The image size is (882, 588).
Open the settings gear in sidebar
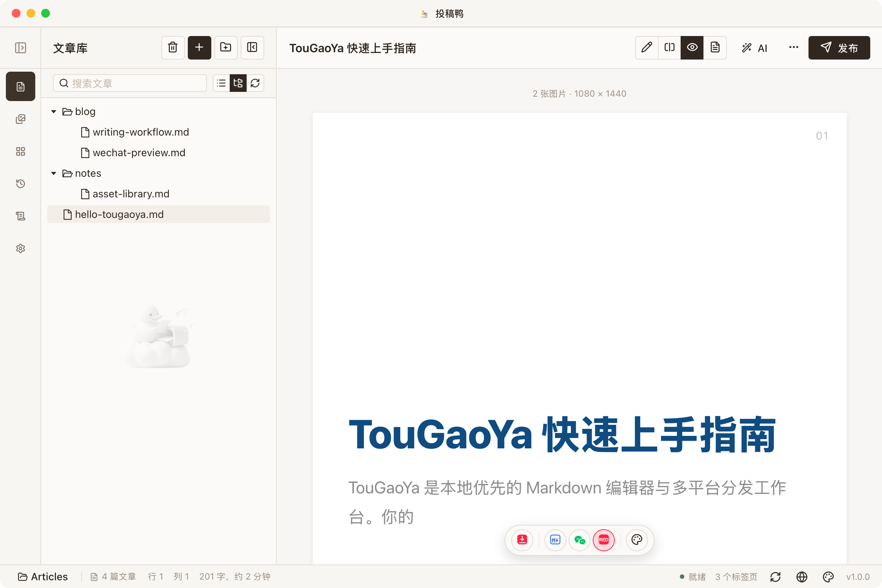point(20,248)
